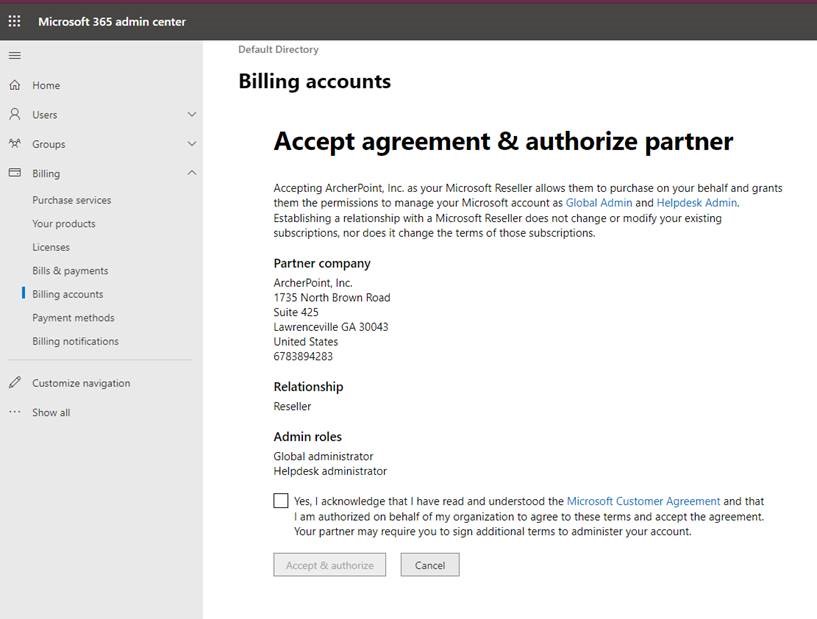Open Billing notifications

coord(76,341)
